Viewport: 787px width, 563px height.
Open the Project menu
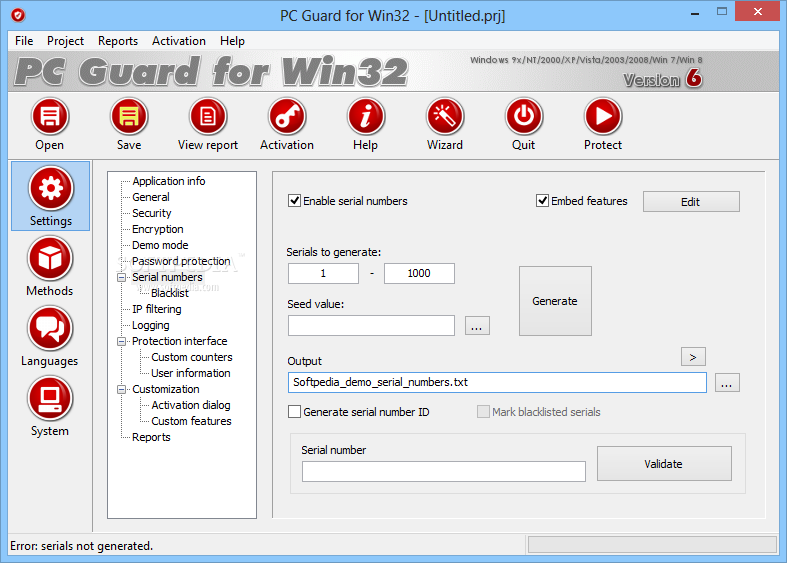pos(65,41)
